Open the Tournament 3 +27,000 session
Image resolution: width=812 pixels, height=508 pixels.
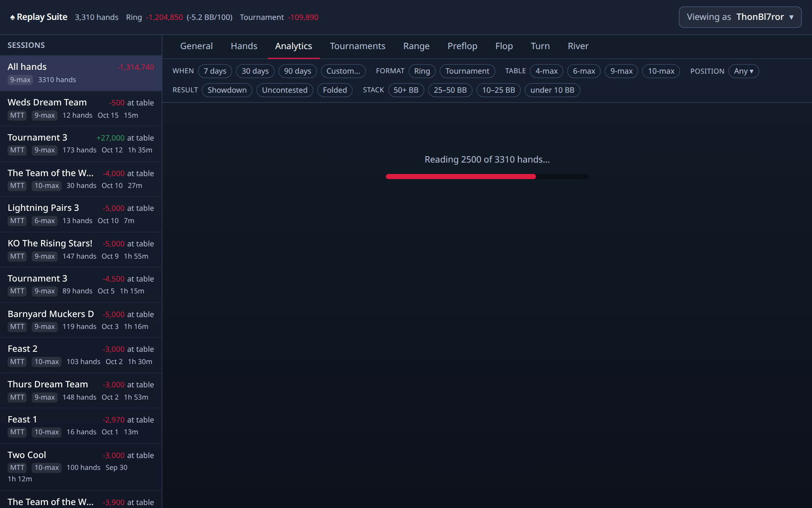point(81,144)
